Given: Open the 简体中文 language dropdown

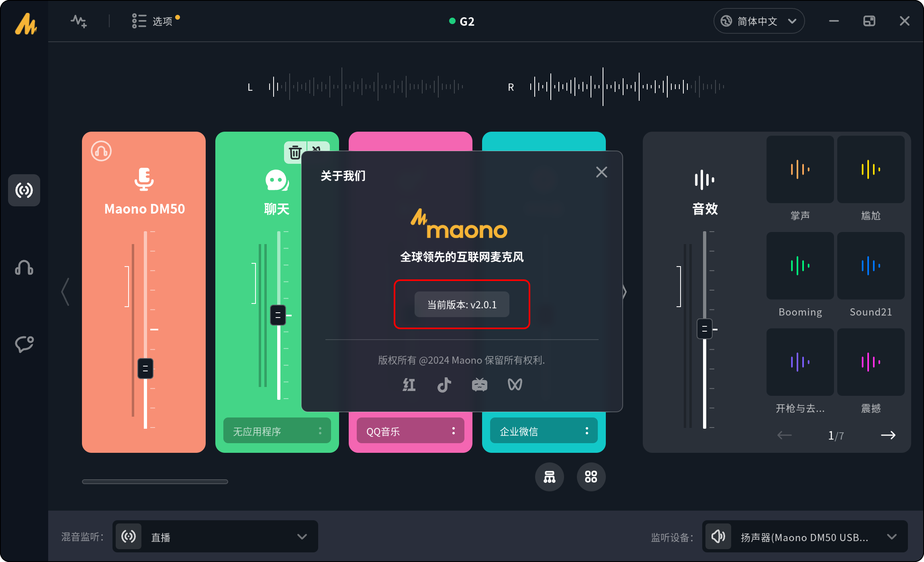Looking at the screenshot, I should (x=758, y=21).
